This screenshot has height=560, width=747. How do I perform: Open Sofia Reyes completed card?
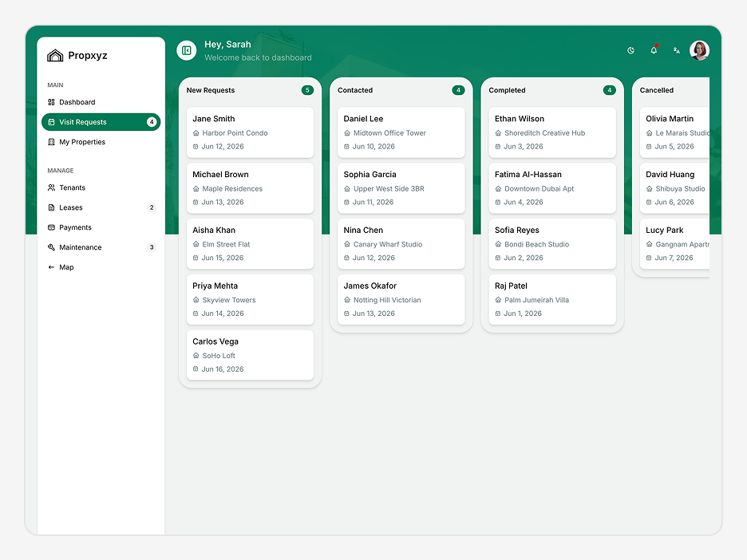[552, 244]
